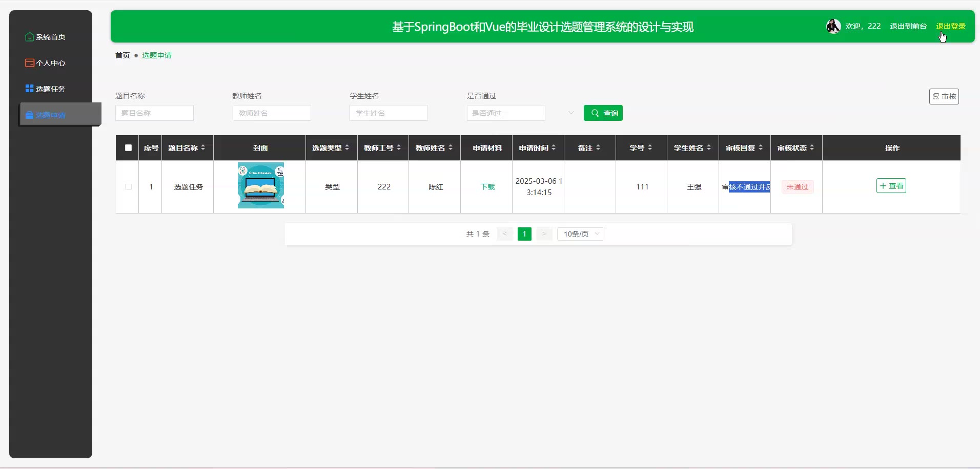
Task: Click the highlighted 审核不通过 reply cell
Action: (x=746, y=187)
